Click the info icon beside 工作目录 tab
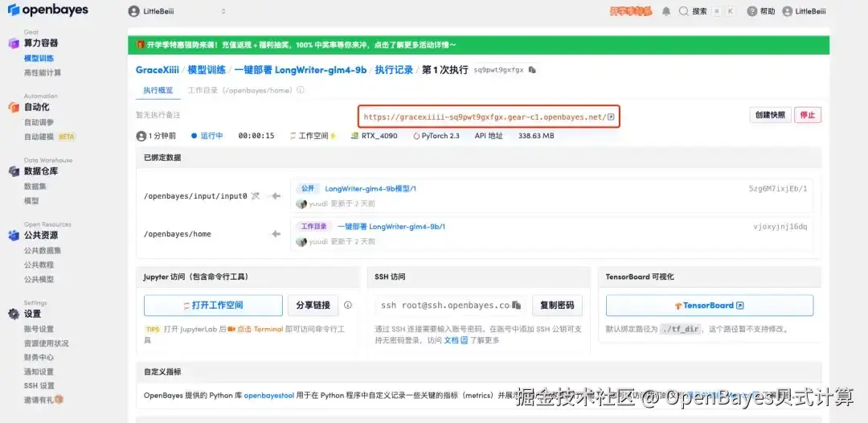Image resolution: width=868 pixels, height=423 pixels. 301,90
